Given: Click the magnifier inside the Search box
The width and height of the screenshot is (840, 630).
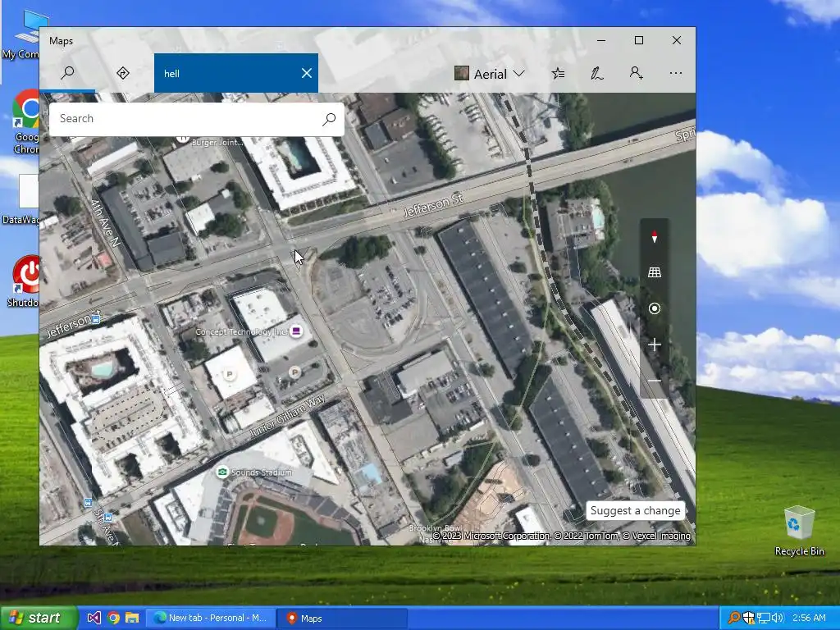Looking at the screenshot, I should 329,119.
